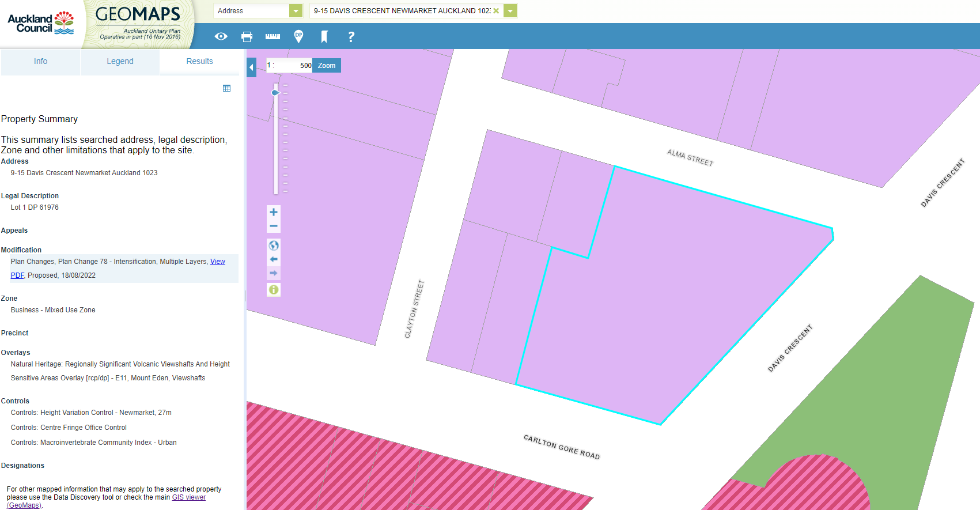Click the full extent globe icon
The height and width of the screenshot is (510, 980).
click(x=274, y=245)
